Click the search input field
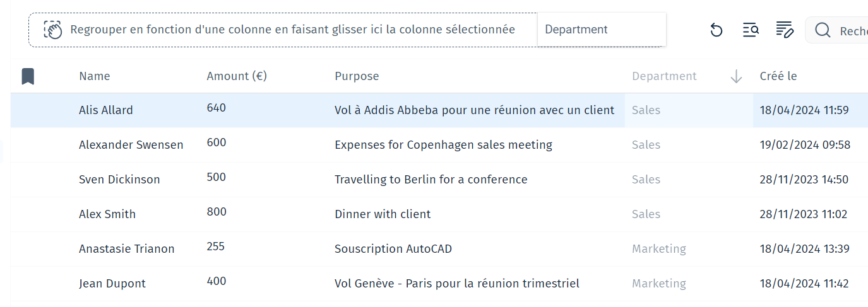 [852, 30]
